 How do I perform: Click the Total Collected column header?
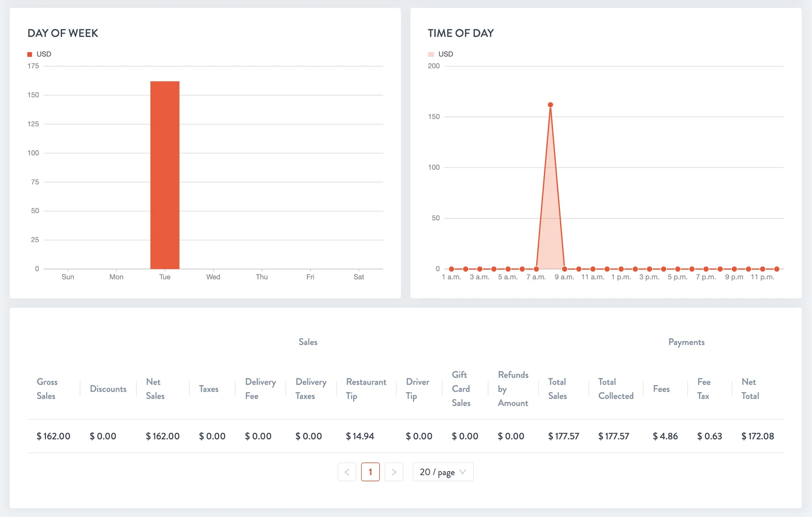(616, 389)
